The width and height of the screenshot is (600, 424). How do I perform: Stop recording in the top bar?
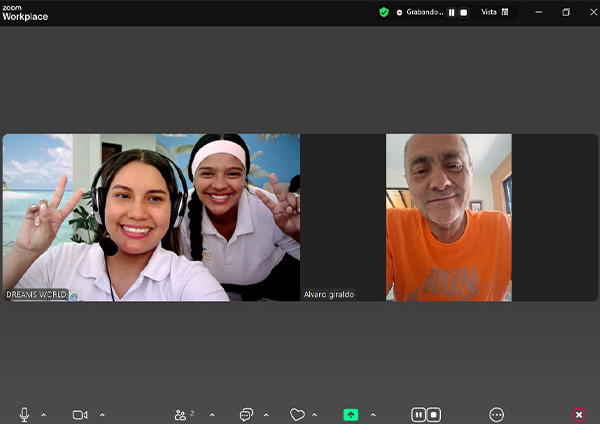pyautogui.click(x=464, y=12)
